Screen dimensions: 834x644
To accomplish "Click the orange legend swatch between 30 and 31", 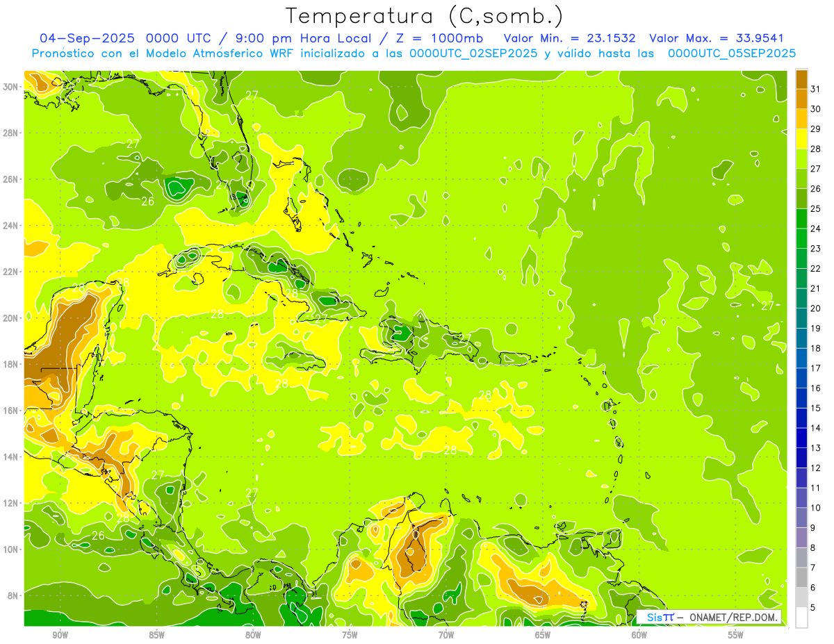I will (x=801, y=99).
